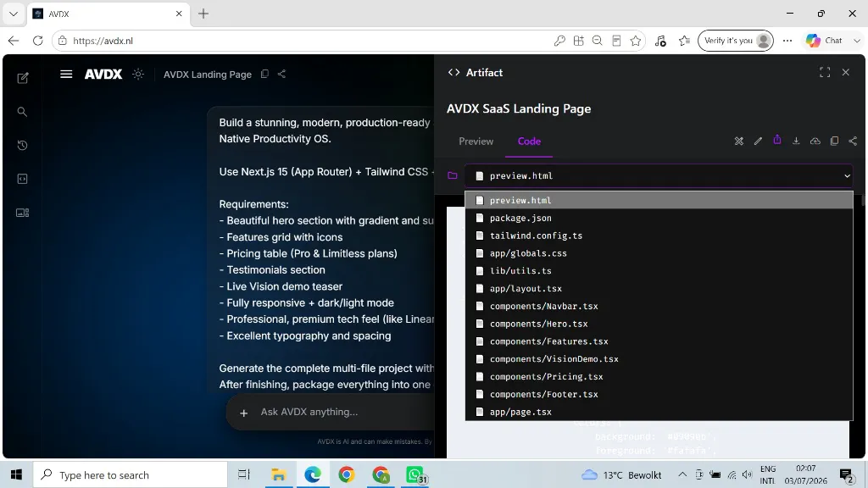
Task: Open the tab search dropdown chevron
Action: 14,14
